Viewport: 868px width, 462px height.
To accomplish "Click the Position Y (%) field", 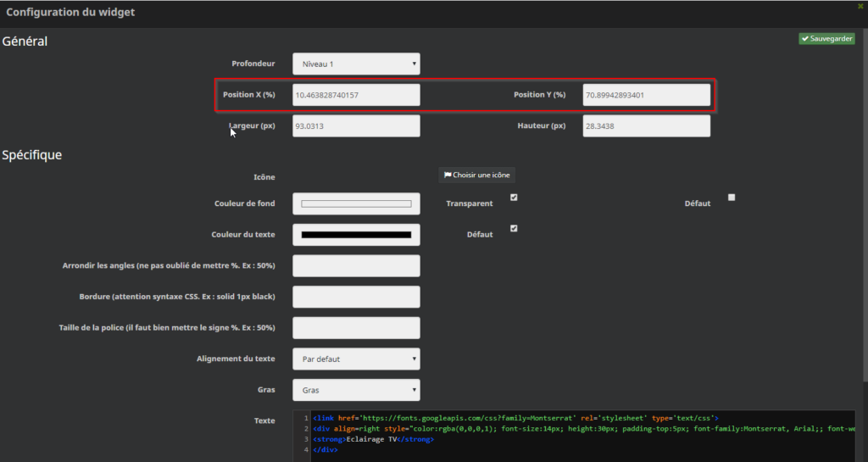I will (646, 95).
